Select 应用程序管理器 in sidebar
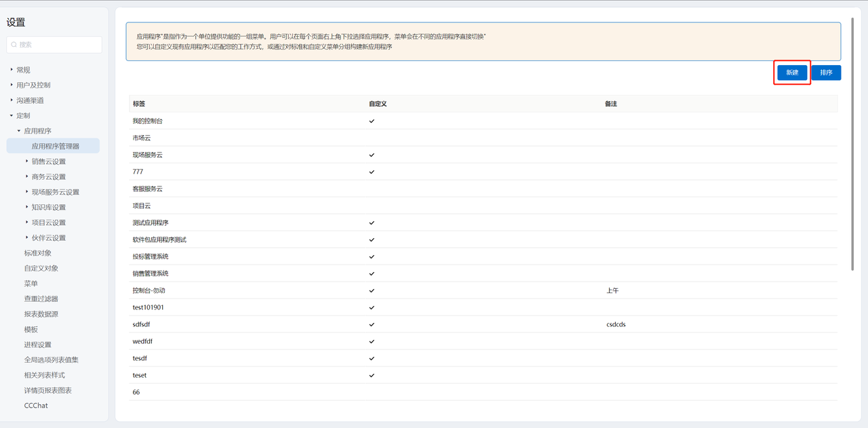 pos(55,146)
